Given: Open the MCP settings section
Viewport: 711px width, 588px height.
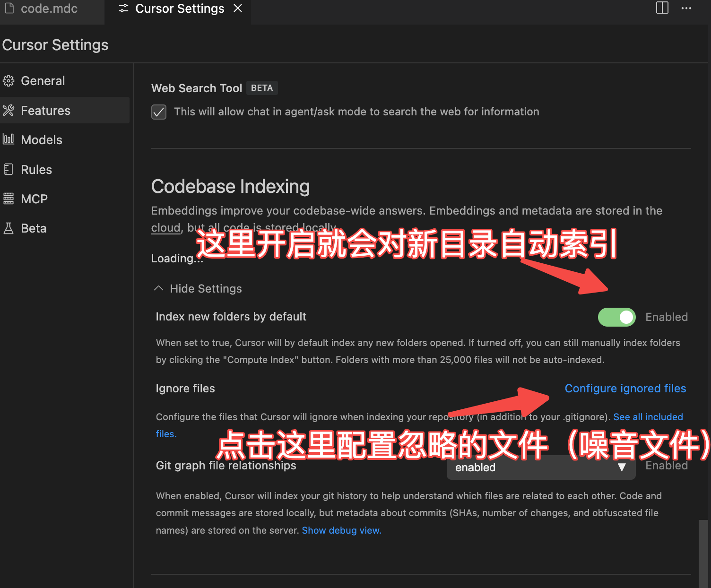Looking at the screenshot, I should (65, 199).
